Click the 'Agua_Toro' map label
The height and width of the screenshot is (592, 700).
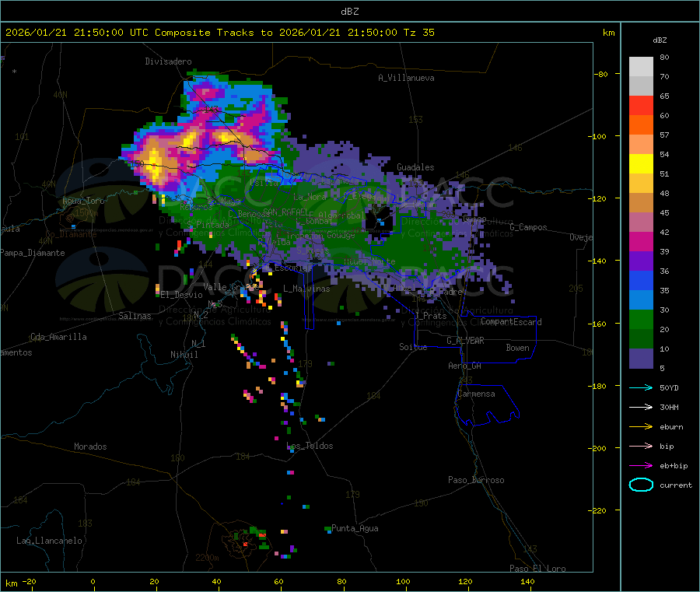click(83, 201)
